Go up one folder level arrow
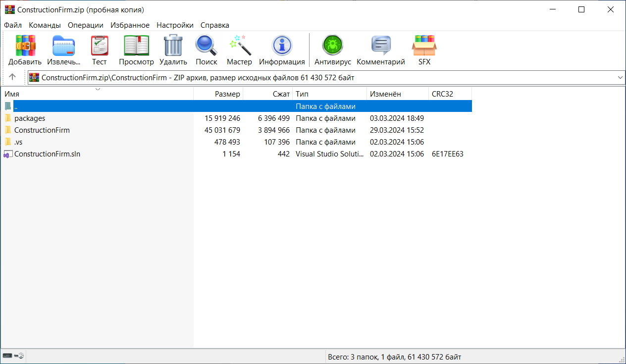 13,77
